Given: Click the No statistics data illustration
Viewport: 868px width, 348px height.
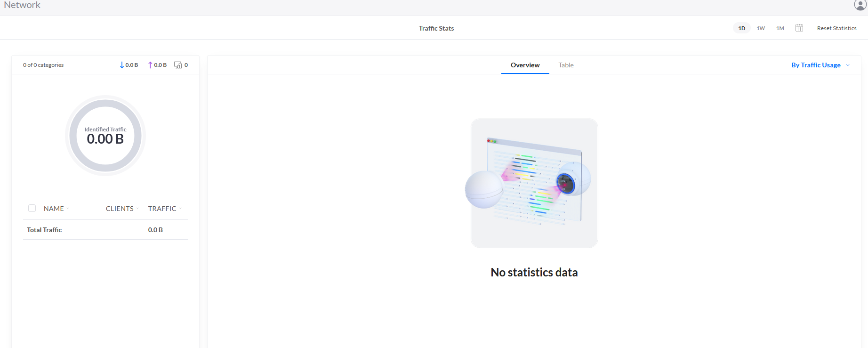Looking at the screenshot, I should (x=534, y=183).
